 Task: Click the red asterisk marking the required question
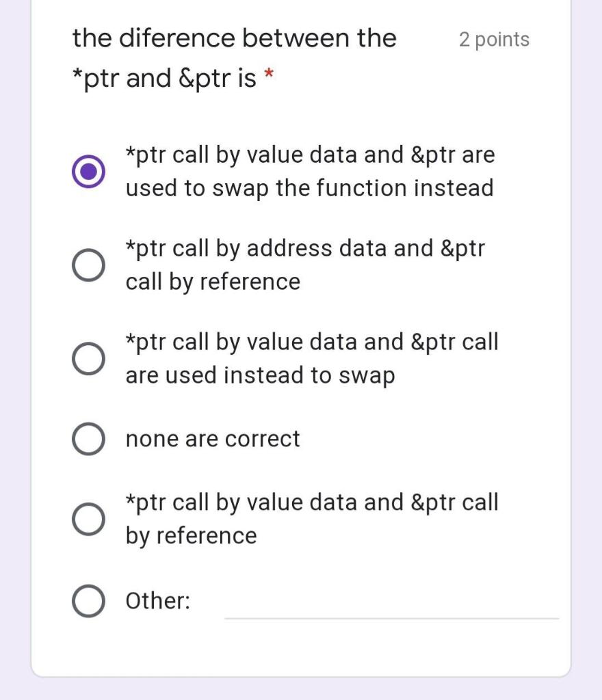point(270,77)
